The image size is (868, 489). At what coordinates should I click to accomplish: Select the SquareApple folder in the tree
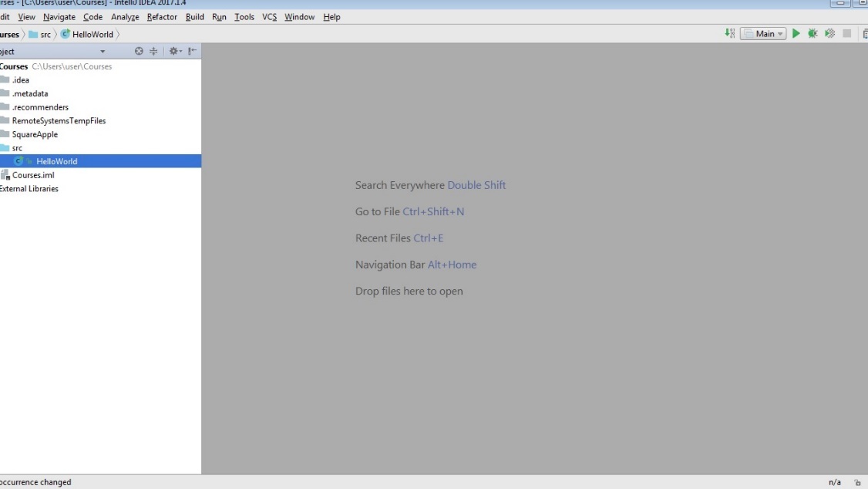[35, 134]
